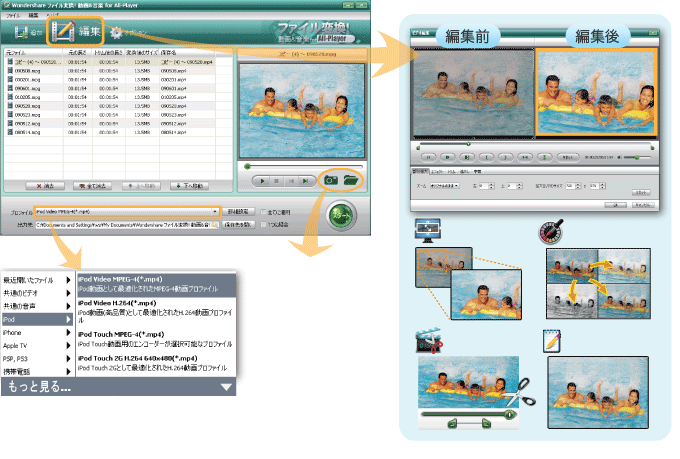Step to next frame in edit window
The width and height of the screenshot is (680, 459).
[x=467, y=157]
